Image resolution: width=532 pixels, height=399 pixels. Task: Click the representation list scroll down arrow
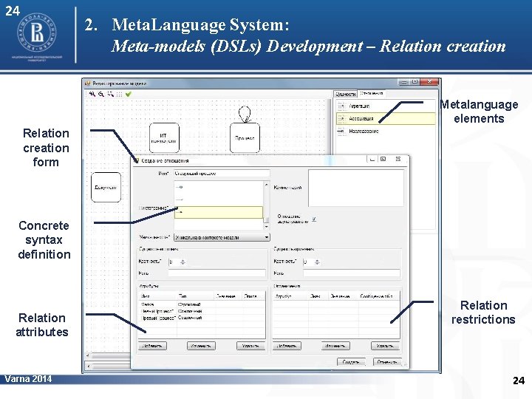coord(266,226)
